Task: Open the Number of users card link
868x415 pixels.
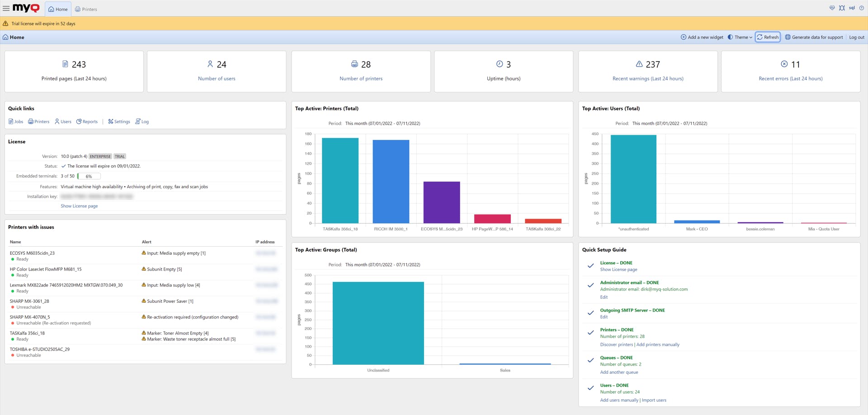Action: (217, 79)
